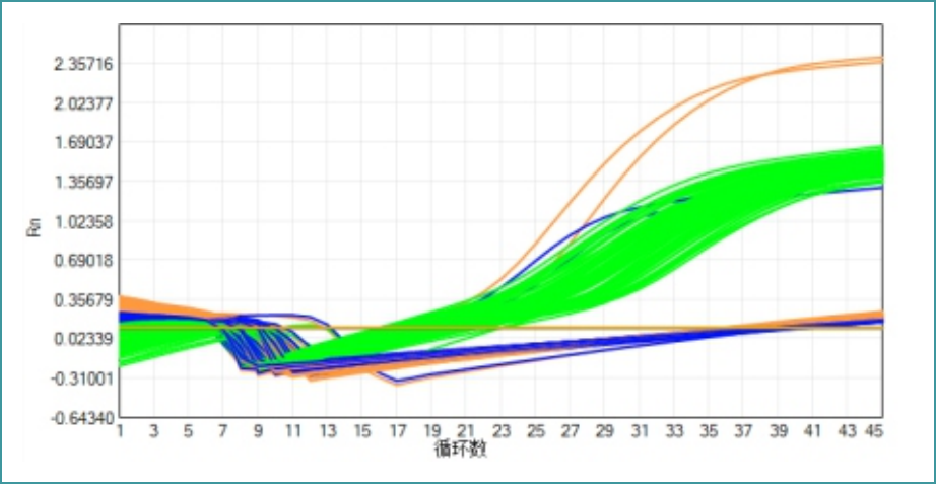Viewport: 937px width, 485px height.
Task: Click cycle number 31 on the x-axis
Action: pos(639,431)
